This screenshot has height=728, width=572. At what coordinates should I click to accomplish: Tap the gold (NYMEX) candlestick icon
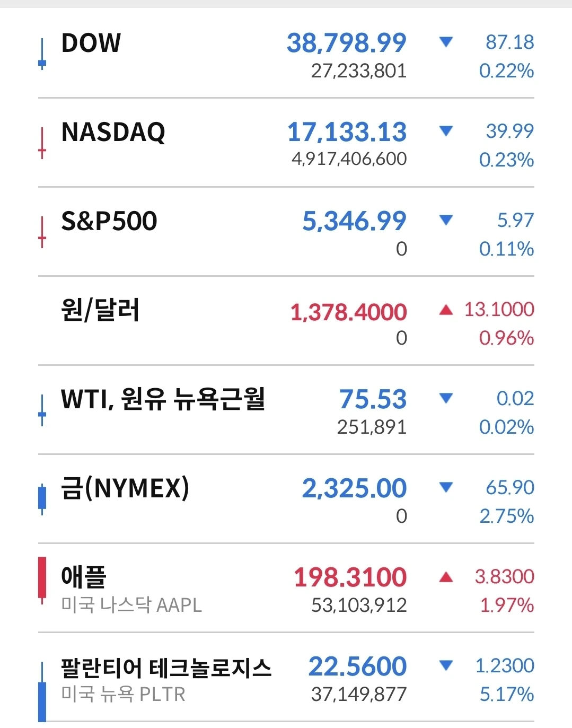click(x=42, y=499)
